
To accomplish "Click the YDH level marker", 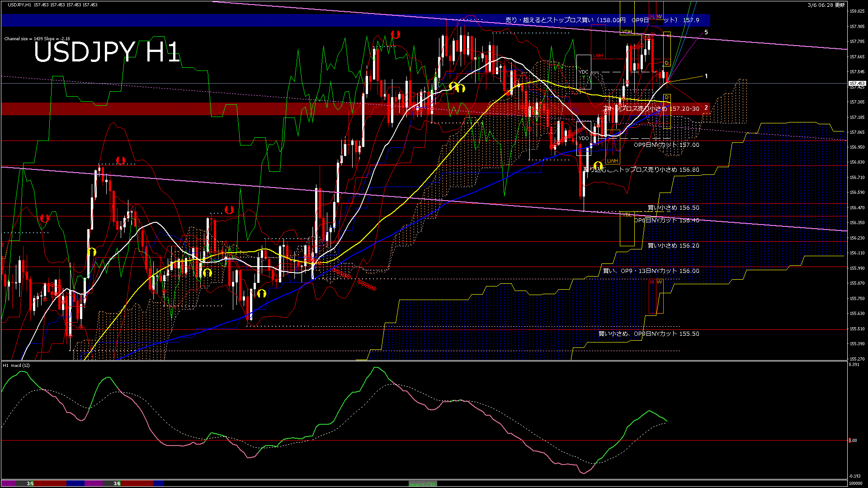I will 627,32.
